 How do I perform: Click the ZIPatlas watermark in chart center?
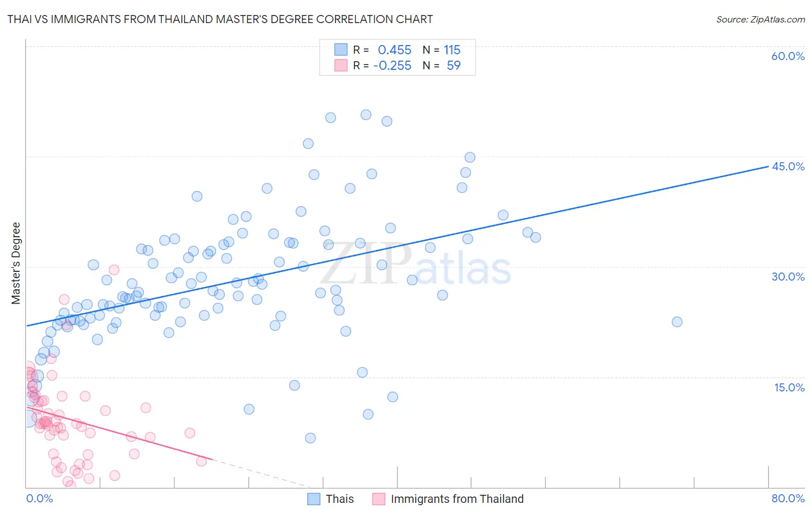[x=416, y=266]
